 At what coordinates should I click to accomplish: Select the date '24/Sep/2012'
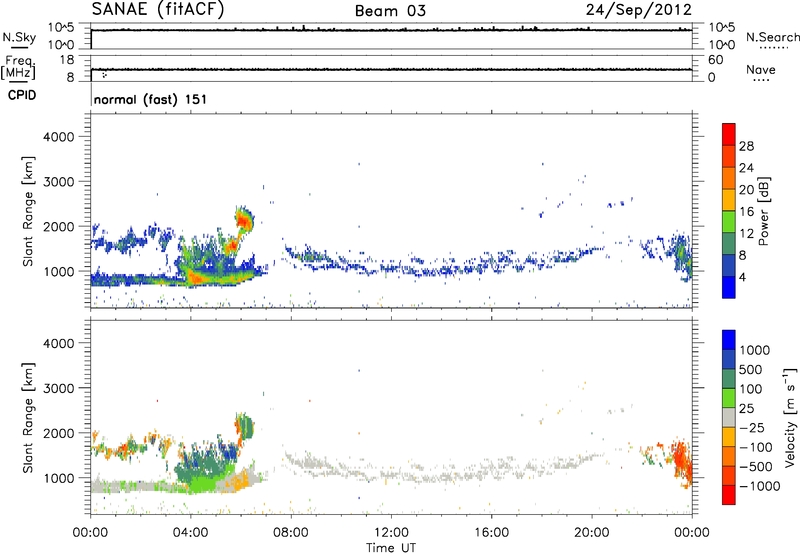(638, 10)
